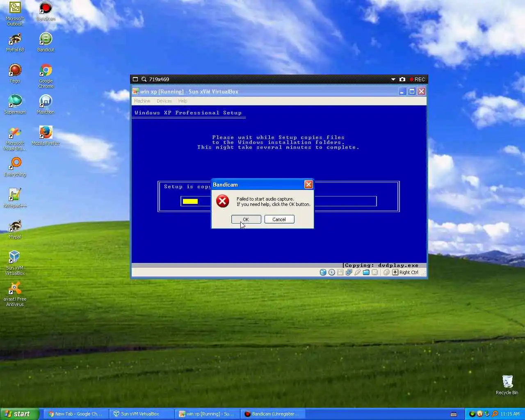Click the CD/DVD icon in the VirtualBox status bar
Viewport: 525px width, 420px height.
[x=332, y=272]
